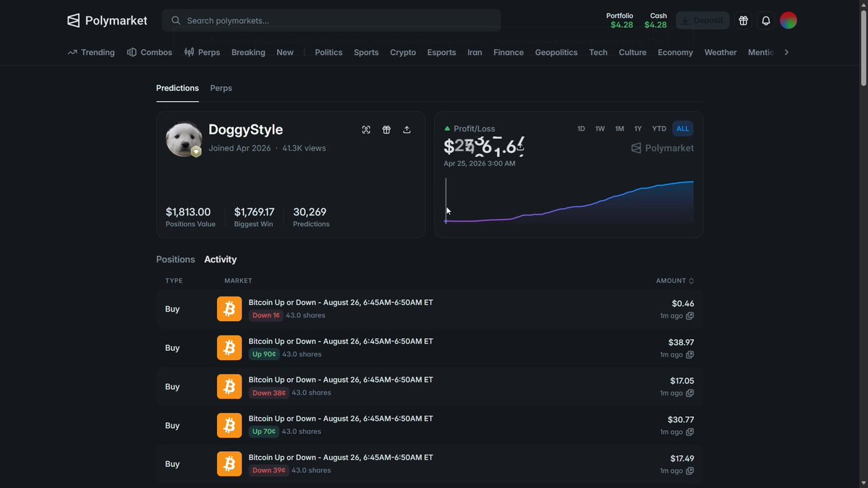Open the transaction link icon in the $38.97 row
The image size is (868, 488).
point(689,355)
